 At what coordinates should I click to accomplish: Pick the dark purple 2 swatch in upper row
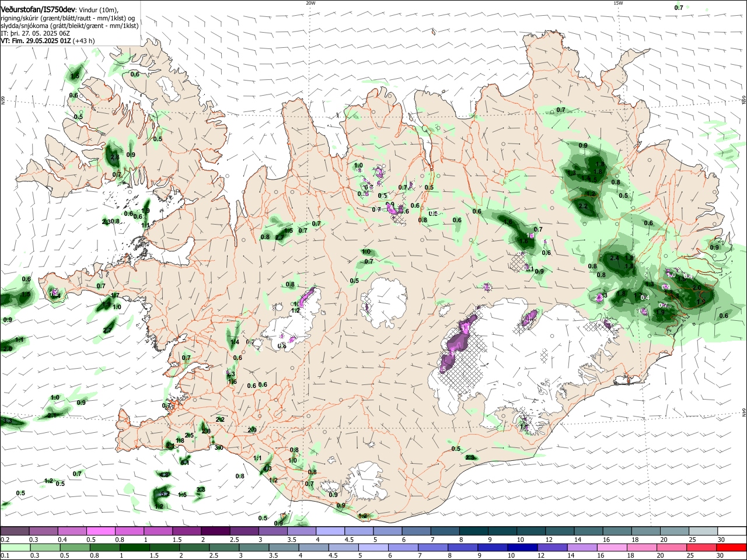pyautogui.click(x=215, y=531)
